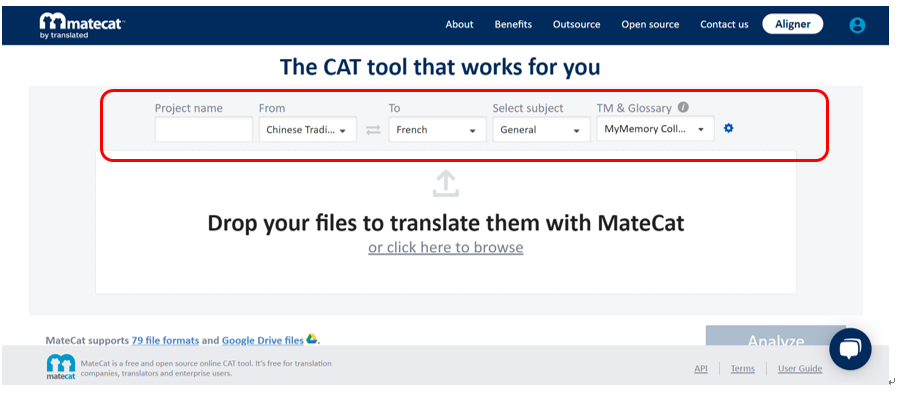Open the About menu item
The height and width of the screenshot is (404, 900).
(460, 25)
